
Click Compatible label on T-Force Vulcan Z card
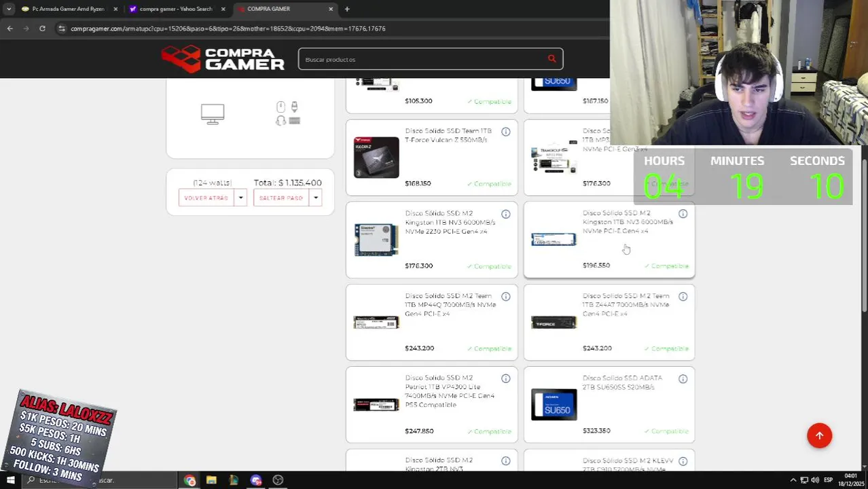(x=489, y=183)
